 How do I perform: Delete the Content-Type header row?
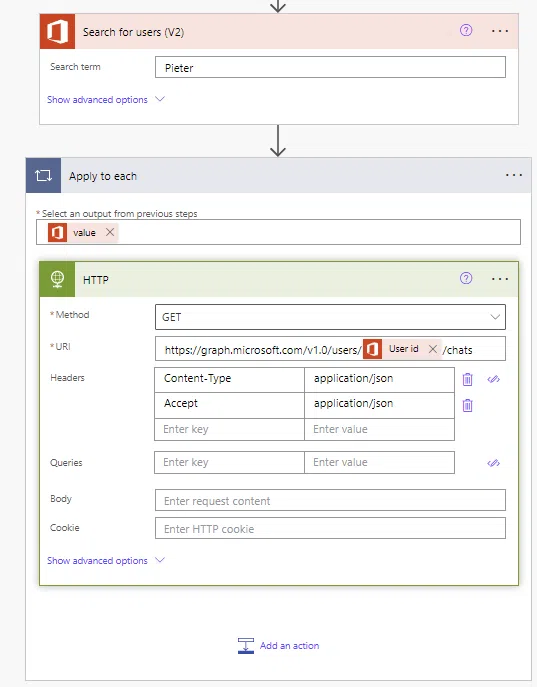tap(467, 379)
